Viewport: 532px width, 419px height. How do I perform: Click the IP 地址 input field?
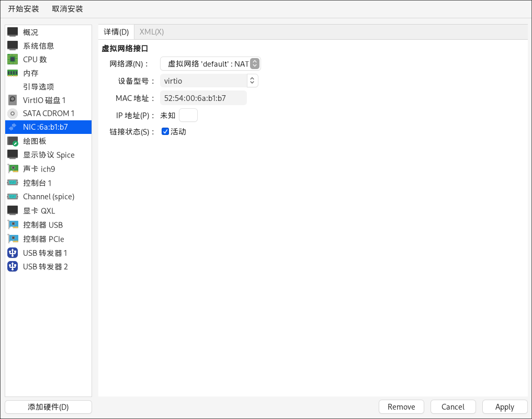click(188, 115)
